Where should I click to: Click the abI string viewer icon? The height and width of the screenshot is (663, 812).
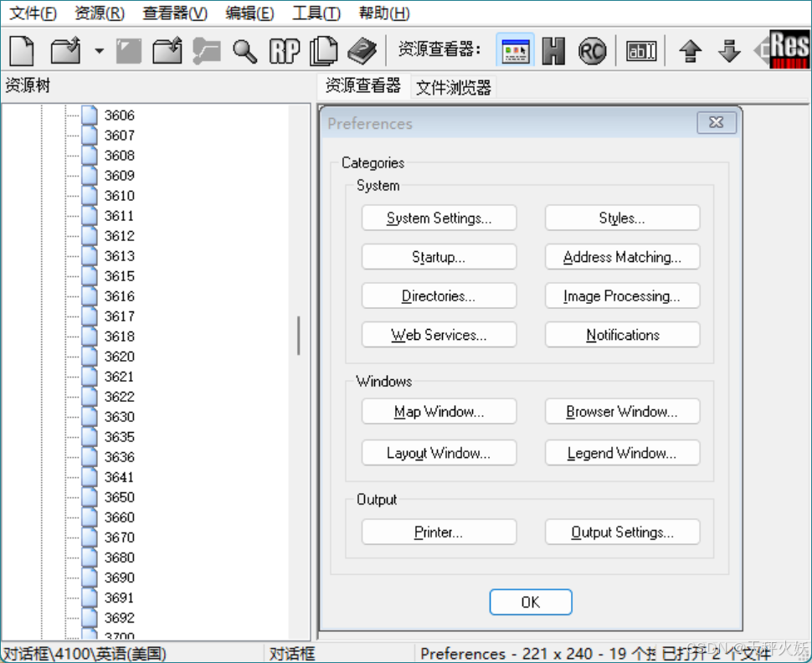point(641,50)
